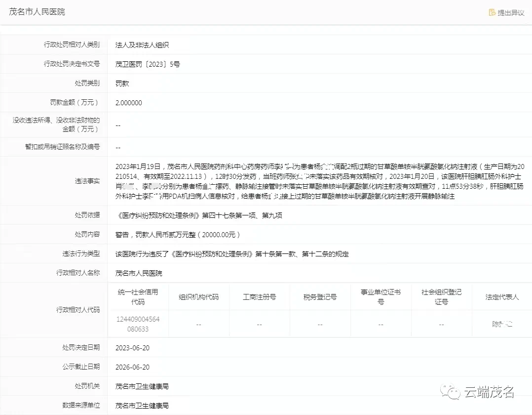
Task: Click the 事业单位证书号 column header
Action: [380, 296]
